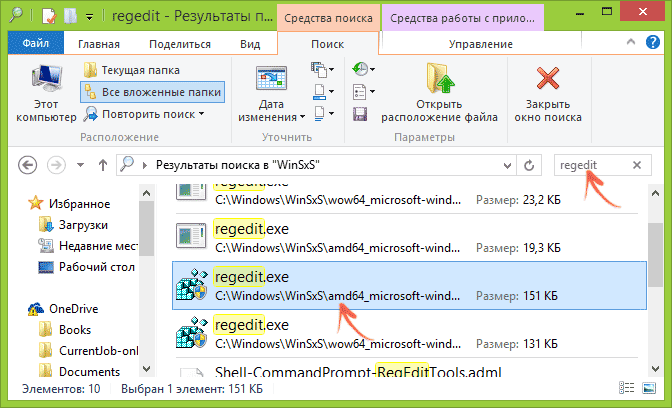The image size is (672, 408).
Task: Open the Kind filter dropdown
Action: pyautogui.click(x=323, y=69)
